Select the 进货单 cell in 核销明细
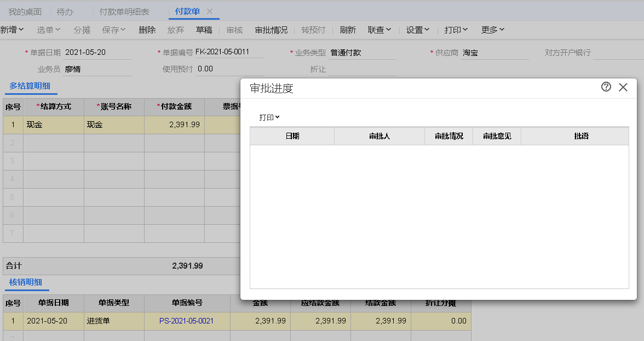Image resolution: width=644 pixels, height=341 pixels. point(114,321)
